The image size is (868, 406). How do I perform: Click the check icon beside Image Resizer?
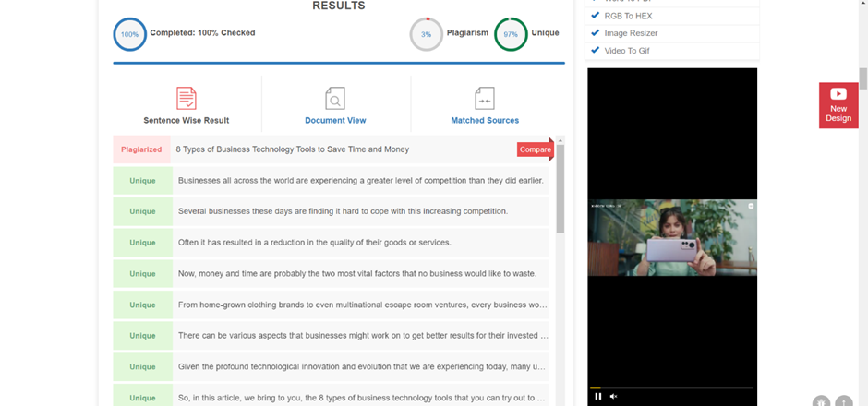[x=595, y=32]
